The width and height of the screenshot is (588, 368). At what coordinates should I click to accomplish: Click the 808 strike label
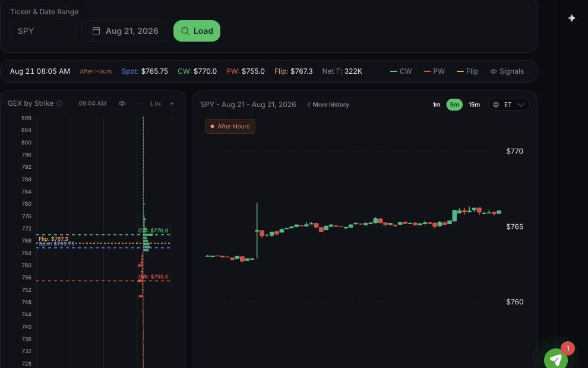(26, 118)
